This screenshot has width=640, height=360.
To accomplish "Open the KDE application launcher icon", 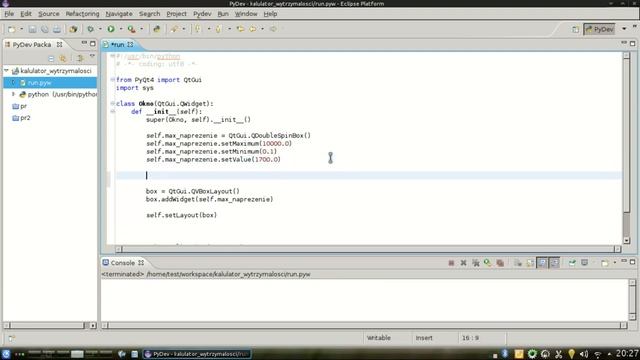I will [x=6, y=354].
